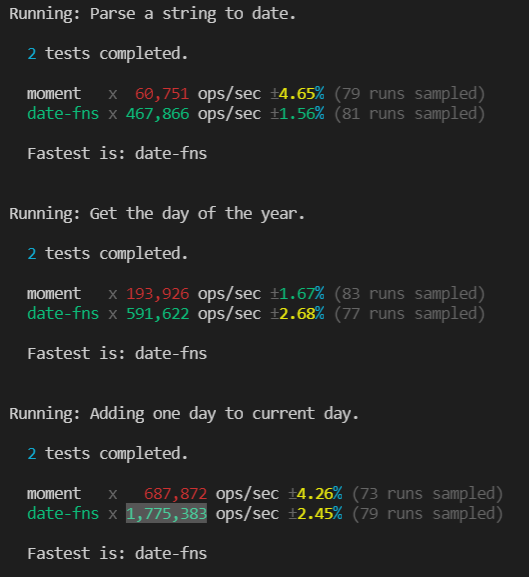Select the 591,622 ops/sec number
This screenshot has width=529, height=577.
[x=158, y=314]
